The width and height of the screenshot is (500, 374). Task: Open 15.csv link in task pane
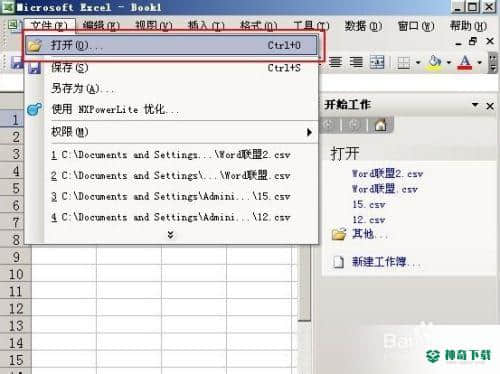coord(369,204)
